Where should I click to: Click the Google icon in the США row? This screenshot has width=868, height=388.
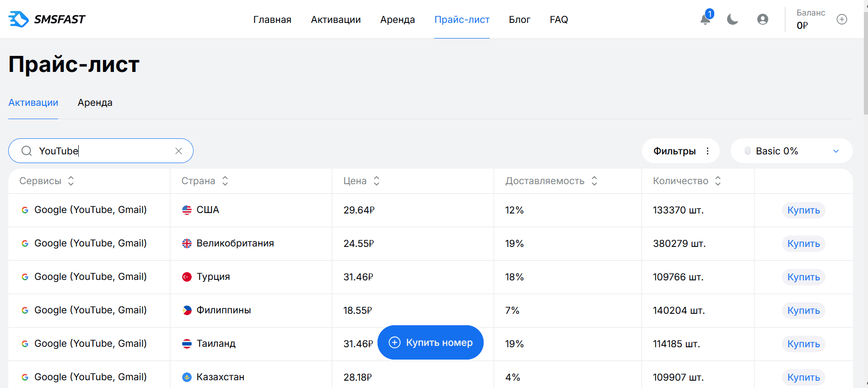coord(25,210)
